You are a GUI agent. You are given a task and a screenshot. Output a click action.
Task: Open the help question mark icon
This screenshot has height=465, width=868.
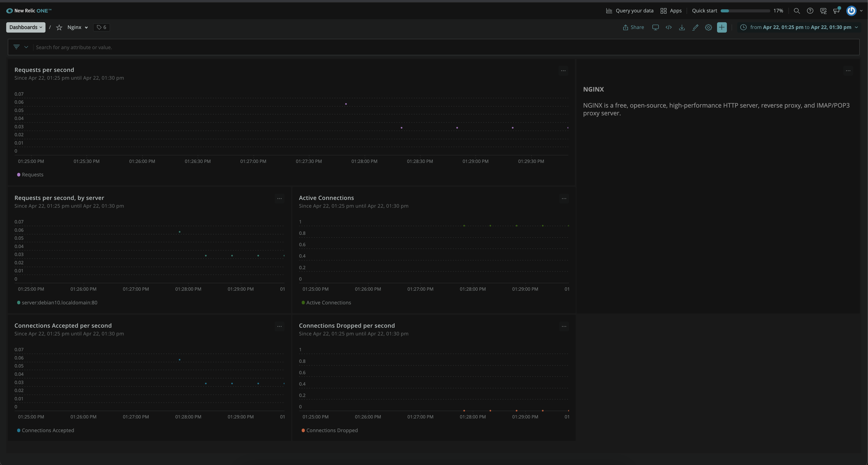(x=810, y=11)
